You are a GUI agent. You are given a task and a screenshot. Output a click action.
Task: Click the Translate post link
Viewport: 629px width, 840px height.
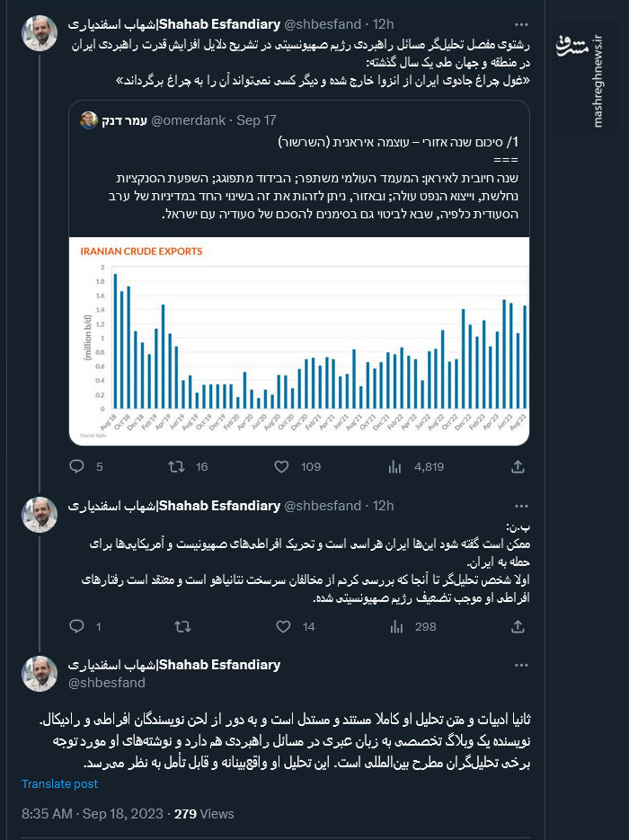point(59,783)
